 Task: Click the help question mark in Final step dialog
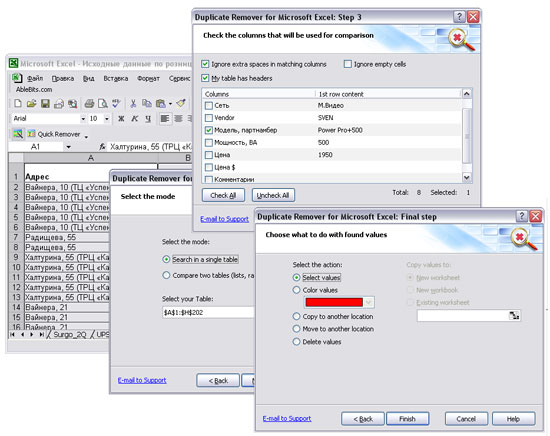(522, 216)
